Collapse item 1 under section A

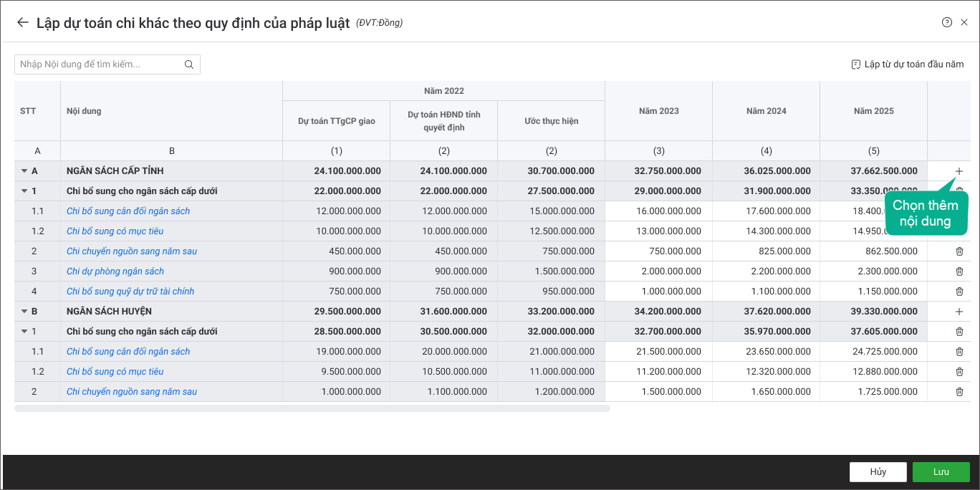(24, 191)
